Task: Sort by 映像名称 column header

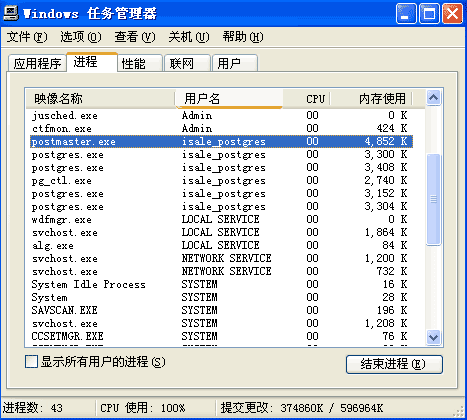Action: [x=100, y=99]
